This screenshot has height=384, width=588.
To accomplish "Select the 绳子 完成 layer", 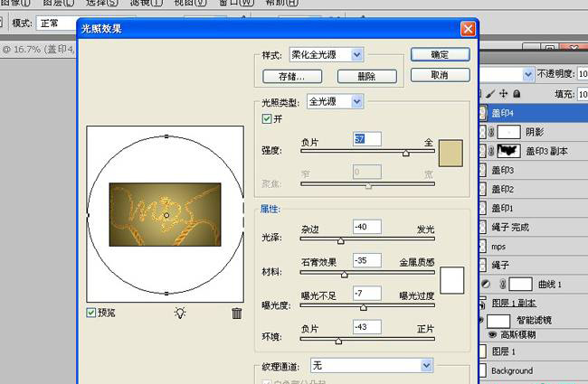I will (534, 227).
